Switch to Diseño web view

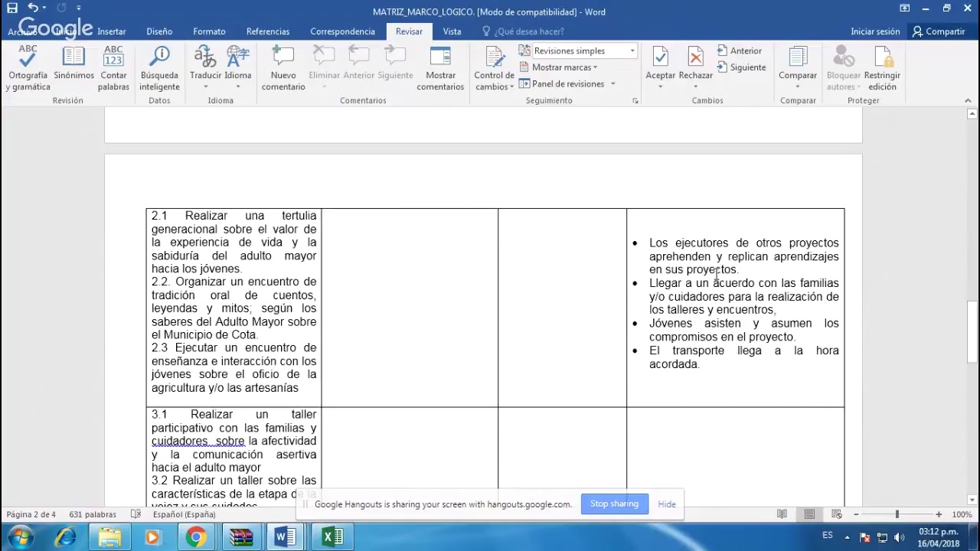pyautogui.click(x=837, y=514)
